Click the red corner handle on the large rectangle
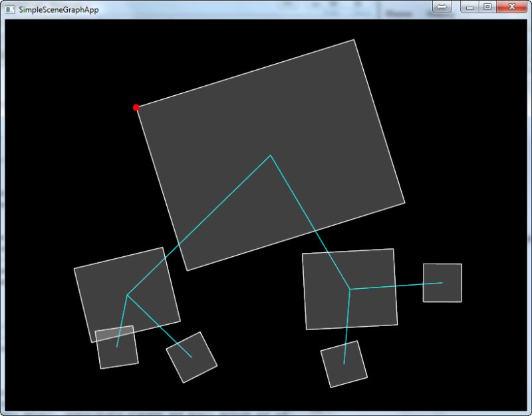This screenshot has height=416, width=532. [136, 106]
